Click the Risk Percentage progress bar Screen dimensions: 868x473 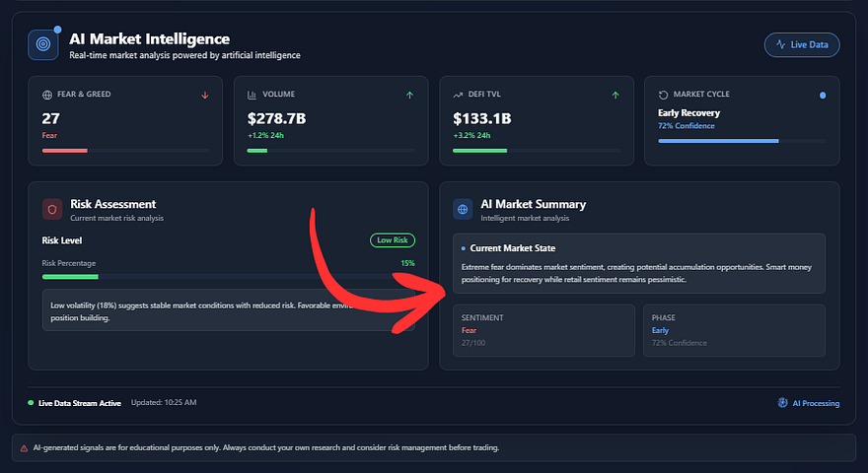pyautogui.click(x=229, y=277)
